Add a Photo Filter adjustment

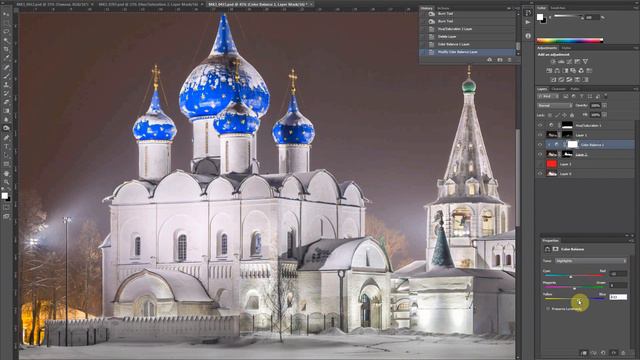point(573,71)
